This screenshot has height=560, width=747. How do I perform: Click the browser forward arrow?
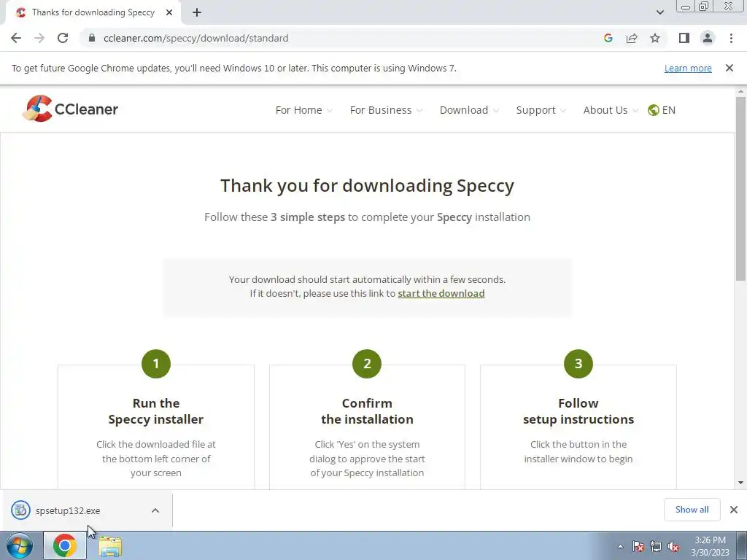click(39, 38)
